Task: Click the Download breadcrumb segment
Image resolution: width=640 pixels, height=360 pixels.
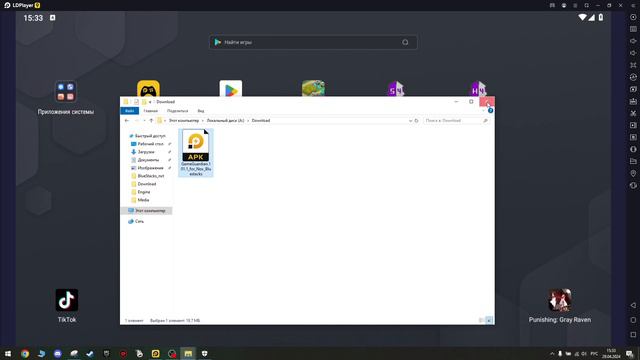Action: pyautogui.click(x=261, y=120)
